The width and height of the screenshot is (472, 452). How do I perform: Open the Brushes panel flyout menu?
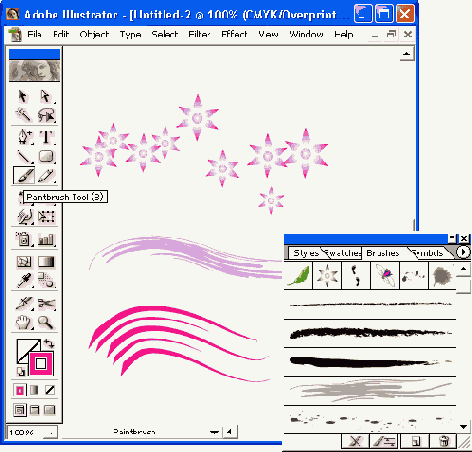(463, 252)
